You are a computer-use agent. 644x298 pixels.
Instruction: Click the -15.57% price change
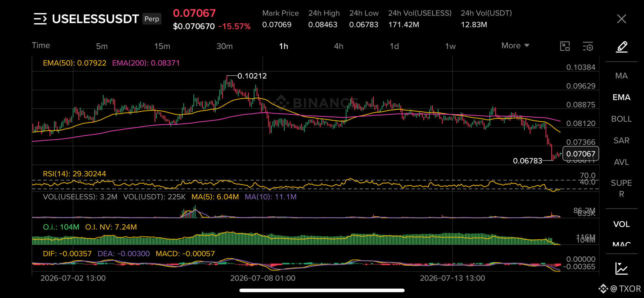[x=234, y=26]
